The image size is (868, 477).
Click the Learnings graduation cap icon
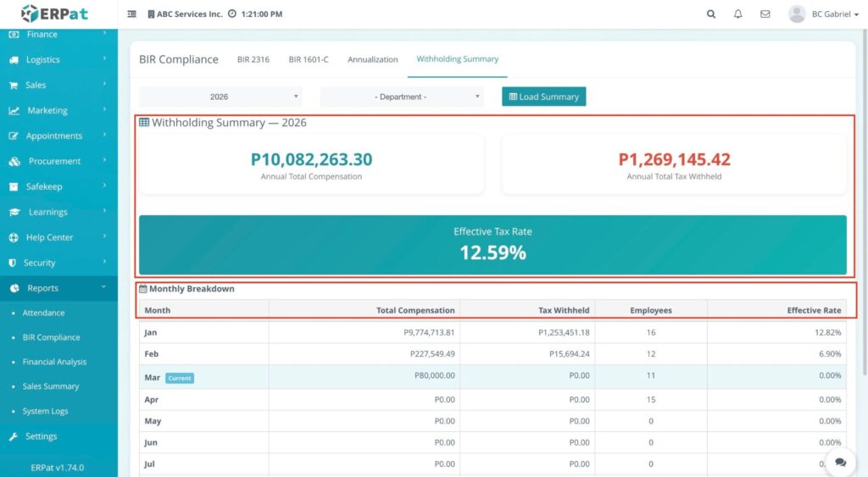click(14, 212)
